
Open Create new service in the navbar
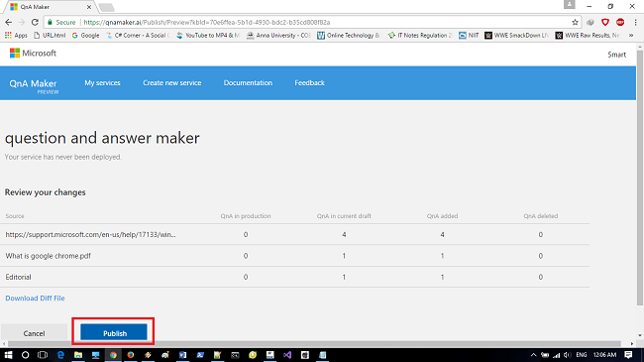tap(172, 82)
